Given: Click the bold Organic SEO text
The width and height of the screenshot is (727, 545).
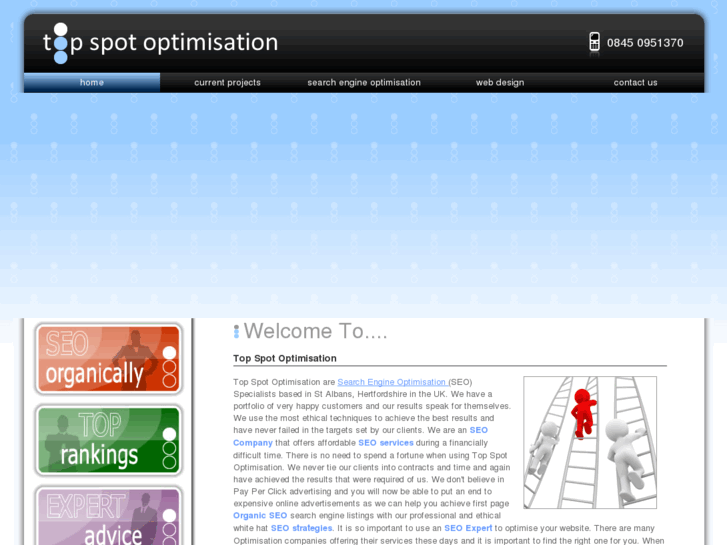Looking at the screenshot, I should click(x=260, y=515).
